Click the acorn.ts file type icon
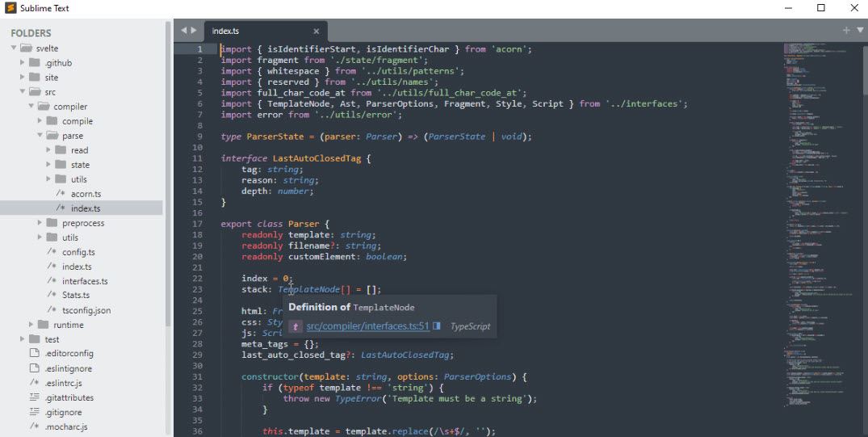The height and width of the screenshot is (437, 868). [x=61, y=193]
